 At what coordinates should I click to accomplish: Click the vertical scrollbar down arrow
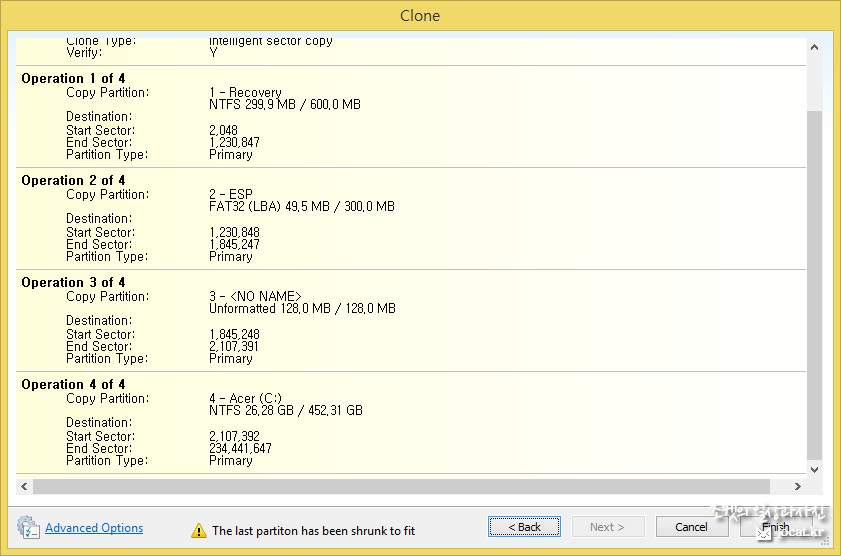(814, 468)
